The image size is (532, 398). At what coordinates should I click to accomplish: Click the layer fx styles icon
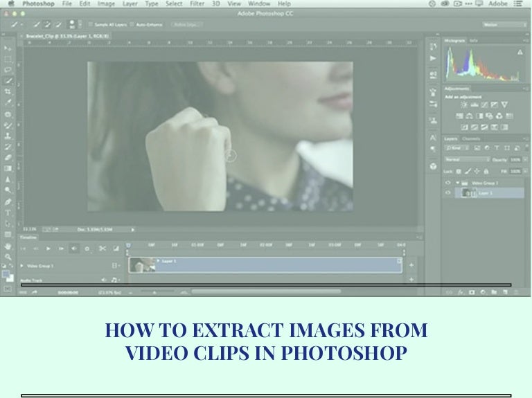click(x=461, y=292)
